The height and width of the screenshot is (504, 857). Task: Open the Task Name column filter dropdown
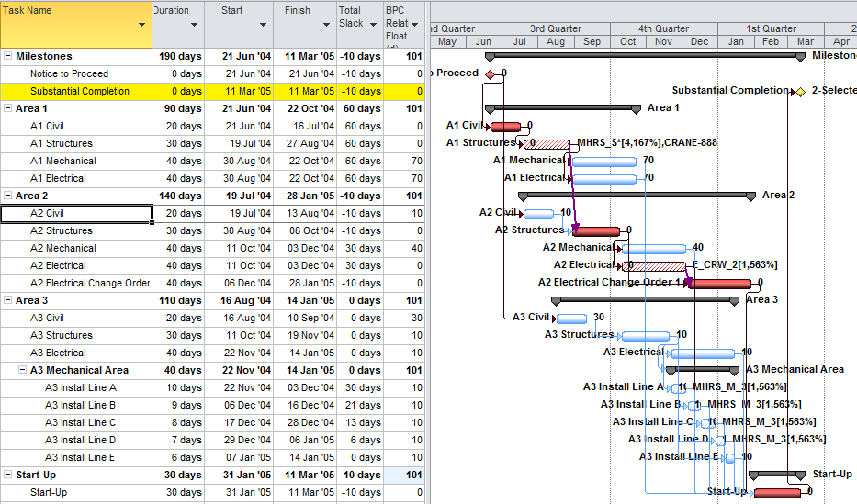click(141, 25)
